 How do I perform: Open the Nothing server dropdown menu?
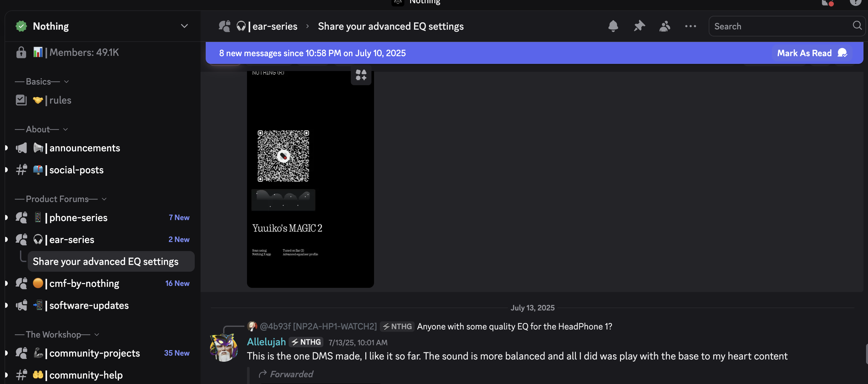(x=184, y=26)
